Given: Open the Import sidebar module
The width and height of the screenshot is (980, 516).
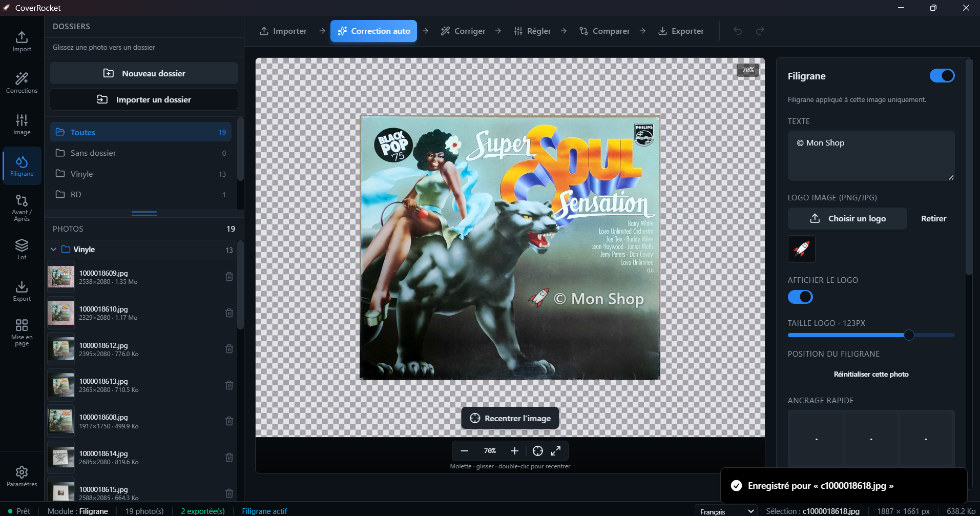Looking at the screenshot, I should point(22,42).
